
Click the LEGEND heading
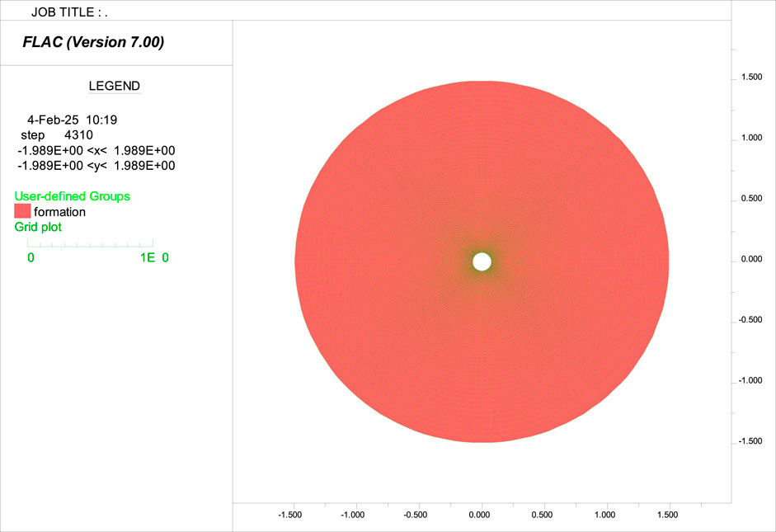[114, 86]
